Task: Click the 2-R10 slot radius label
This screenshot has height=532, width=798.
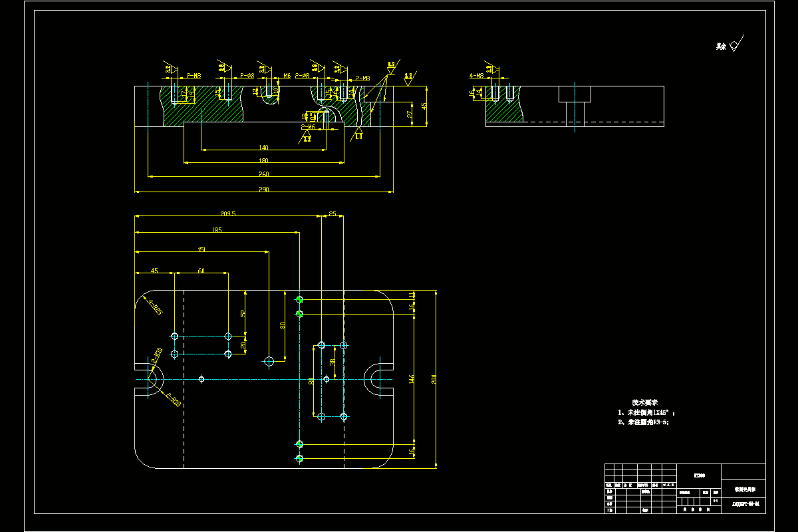Action: (156, 354)
